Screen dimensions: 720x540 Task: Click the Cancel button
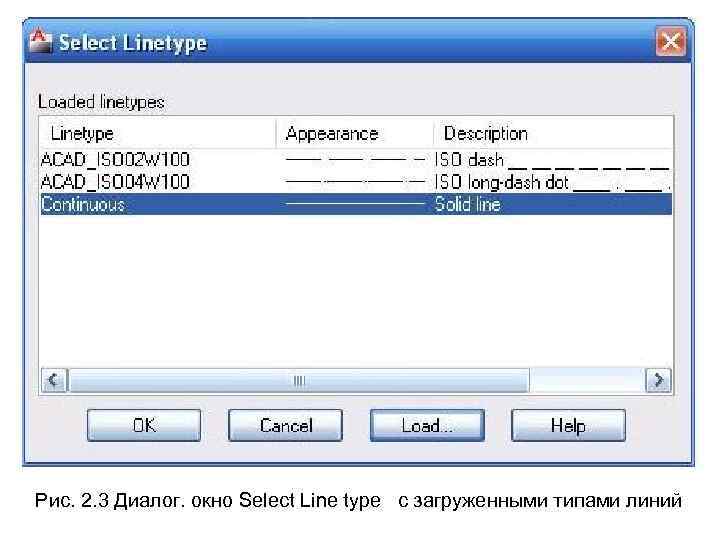[x=285, y=425]
